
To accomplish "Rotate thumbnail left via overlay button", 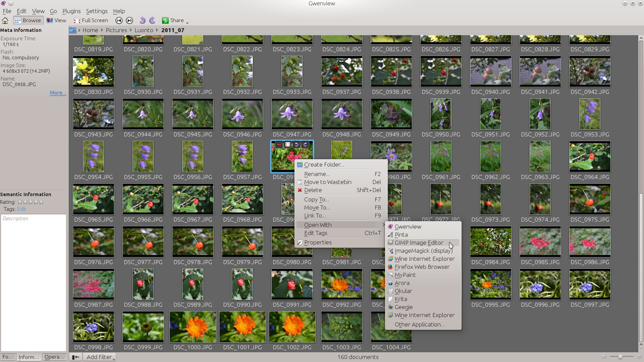I will tap(297, 144).
